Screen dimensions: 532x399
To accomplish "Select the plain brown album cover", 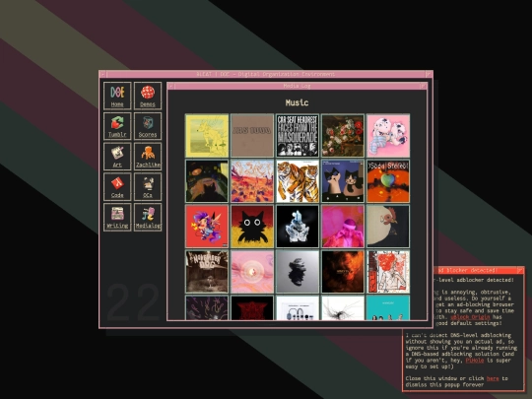I will click(x=252, y=136).
